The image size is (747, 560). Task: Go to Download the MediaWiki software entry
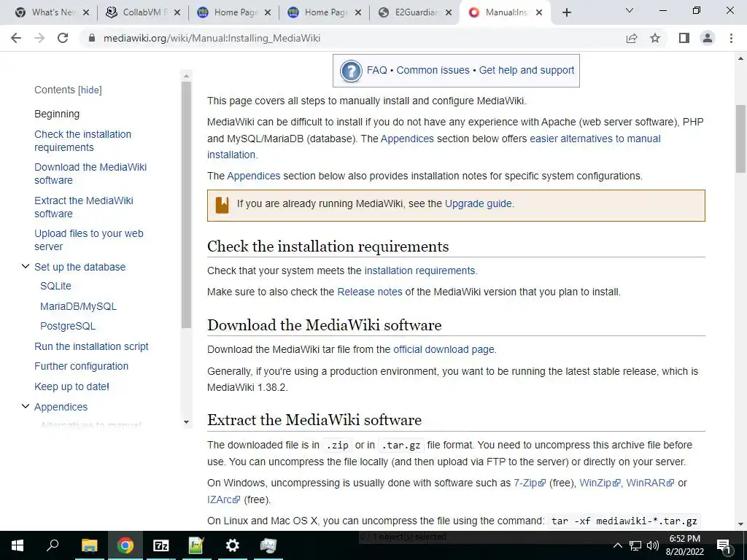[90, 174]
